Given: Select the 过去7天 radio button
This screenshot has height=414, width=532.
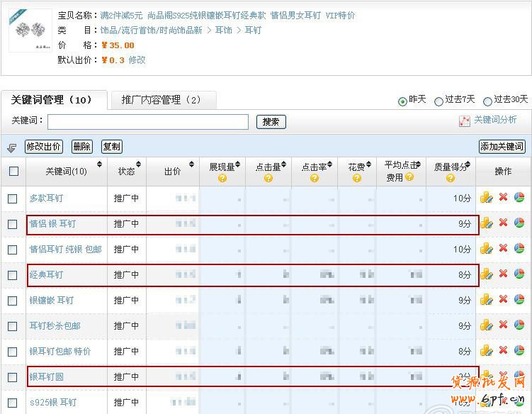Looking at the screenshot, I should [438, 101].
